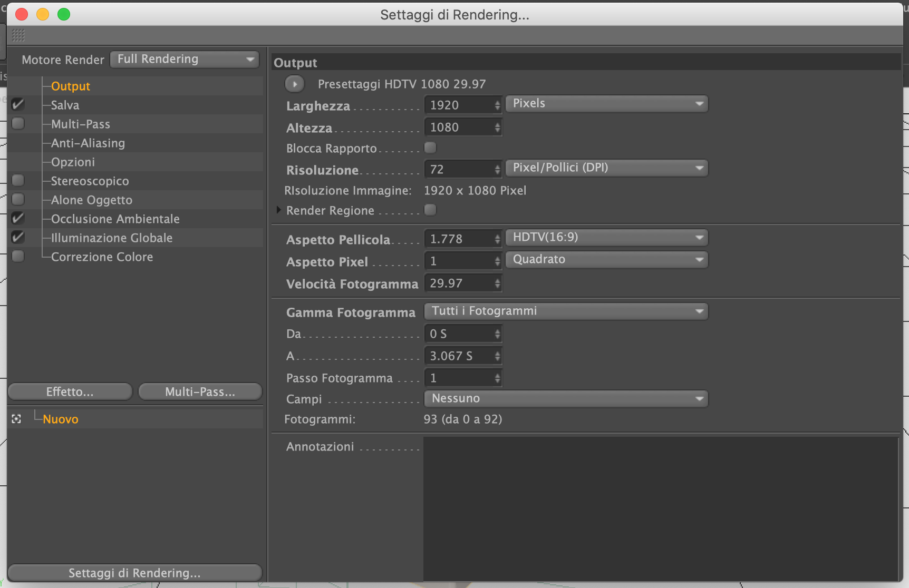Select Stereoscopico in the settings list
The height and width of the screenshot is (588, 909).
tap(90, 181)
